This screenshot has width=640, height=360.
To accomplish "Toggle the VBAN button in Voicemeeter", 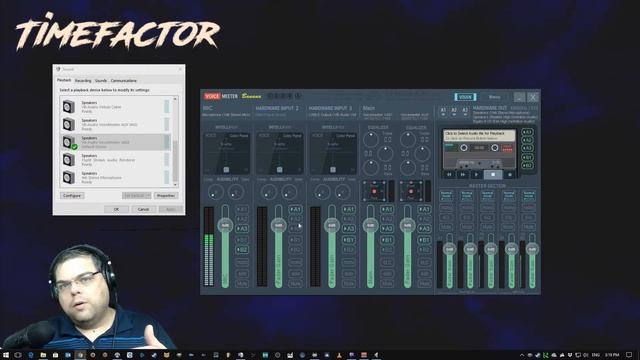I will [465, 97].
